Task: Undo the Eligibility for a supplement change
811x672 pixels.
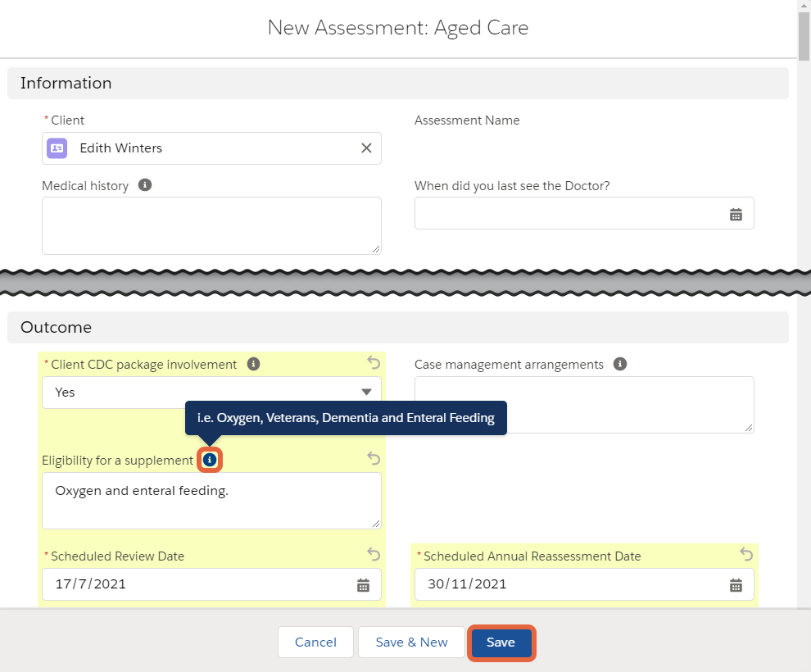Action: [374, 458]
